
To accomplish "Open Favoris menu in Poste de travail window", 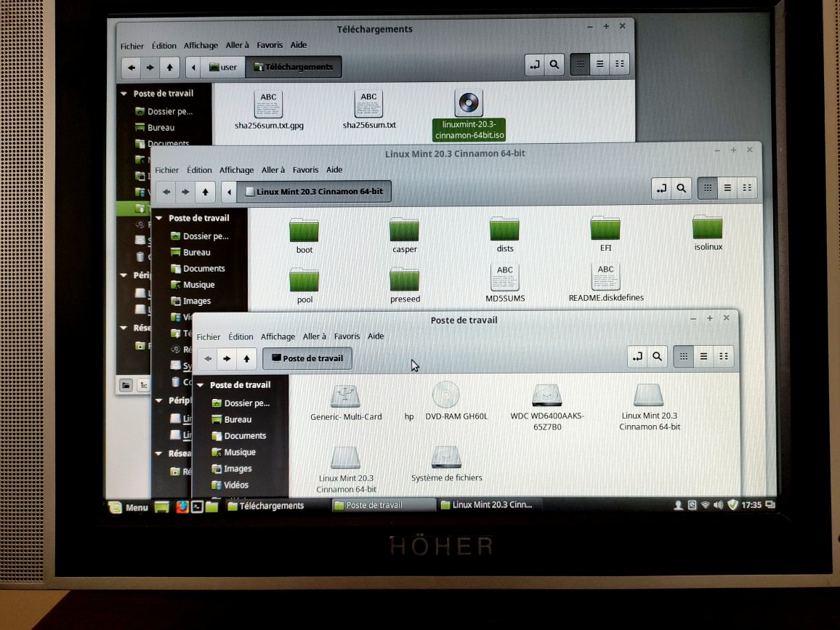I will [347, 336].
